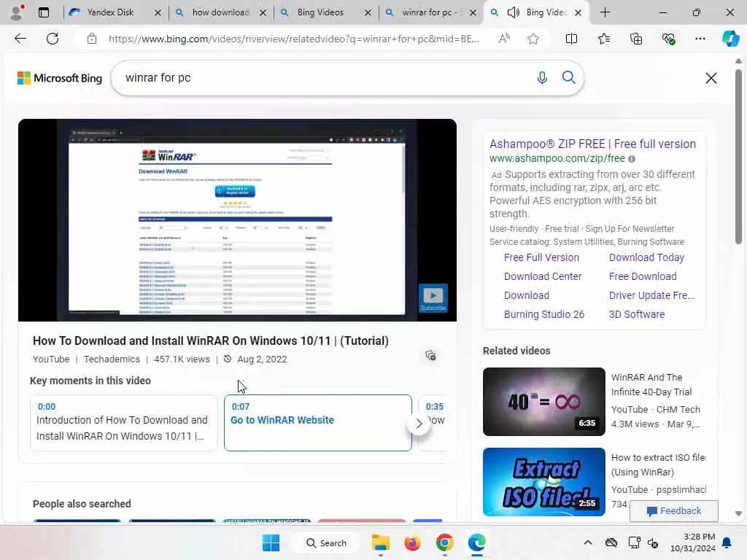Open Ashampoo ZIP FREE ad headline
Image resolution: width=747 pixels, height=560 pixels.
pos(592,144)
